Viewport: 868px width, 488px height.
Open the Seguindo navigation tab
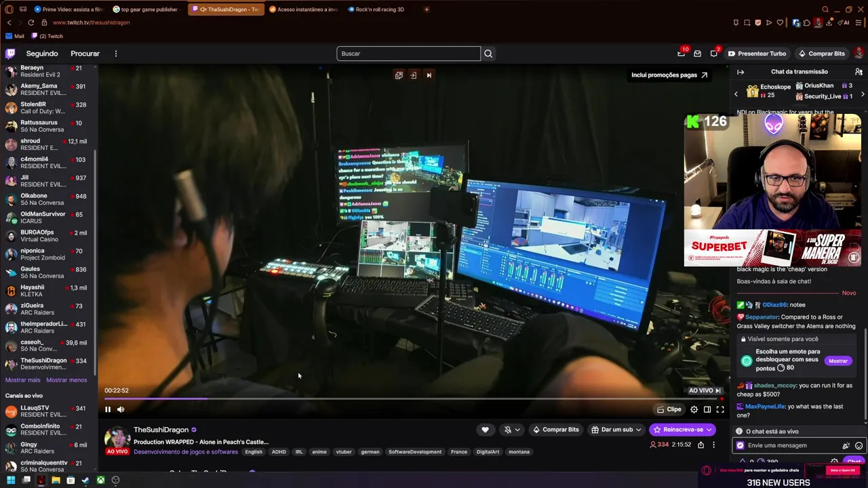pos(42,54)
